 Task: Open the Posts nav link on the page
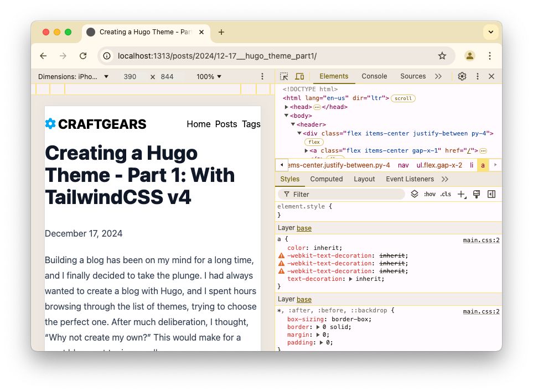click(x=226, y=124)
